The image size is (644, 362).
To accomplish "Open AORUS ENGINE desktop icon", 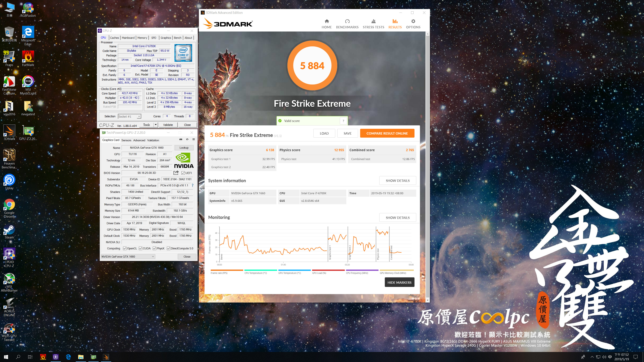I will pyautogui.click(x=9, y=307).
